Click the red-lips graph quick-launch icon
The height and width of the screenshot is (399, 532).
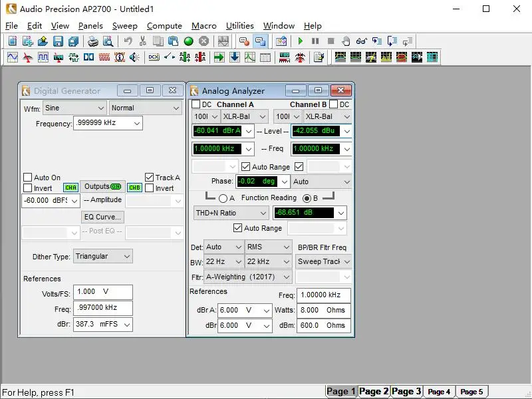tap(402, 57)
